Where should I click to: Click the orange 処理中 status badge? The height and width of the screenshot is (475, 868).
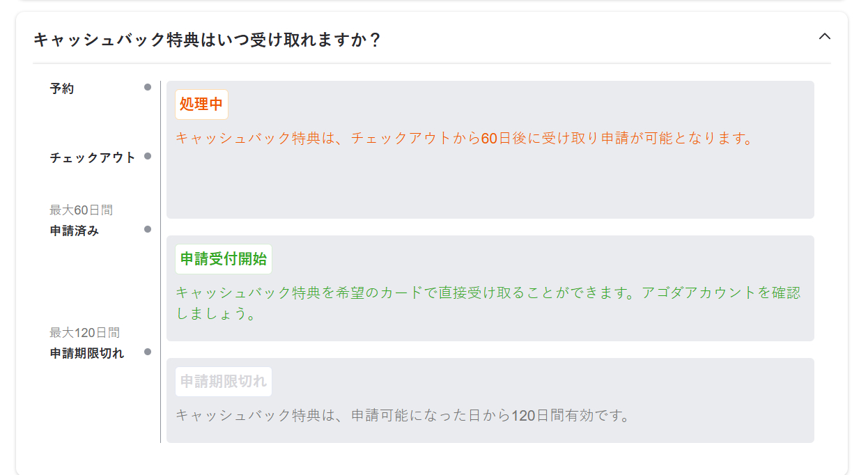click(x=201, y=104)
